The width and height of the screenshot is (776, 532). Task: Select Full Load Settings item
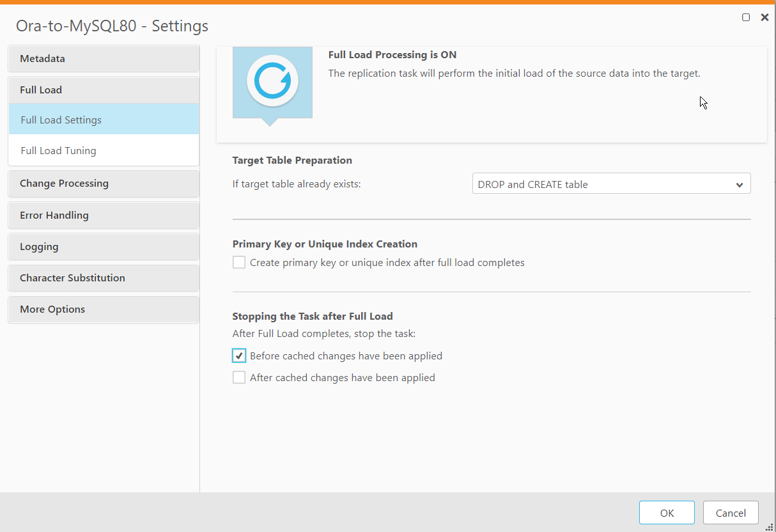(x=104, y=120)
